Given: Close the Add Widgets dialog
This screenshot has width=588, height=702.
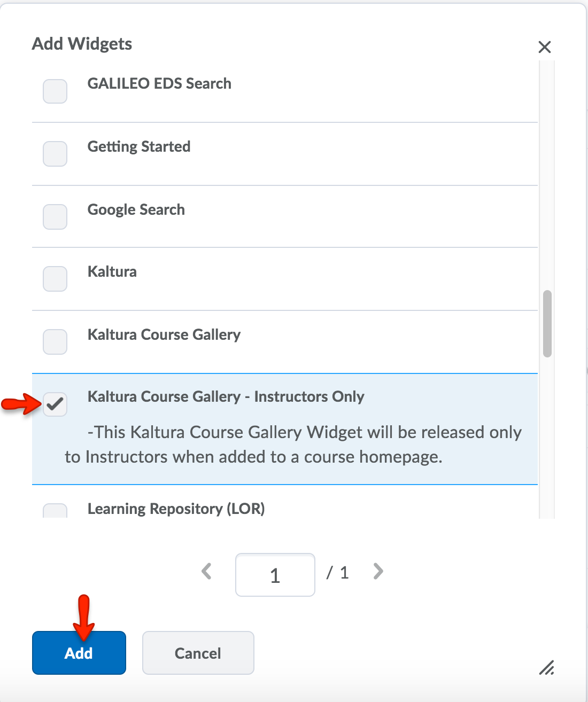Looking at the screenshot, I should (x=544, y=47).
